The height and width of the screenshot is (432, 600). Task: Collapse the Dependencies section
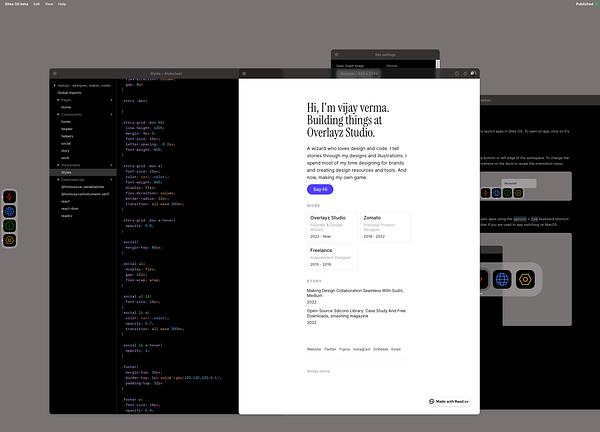(58, 179)
